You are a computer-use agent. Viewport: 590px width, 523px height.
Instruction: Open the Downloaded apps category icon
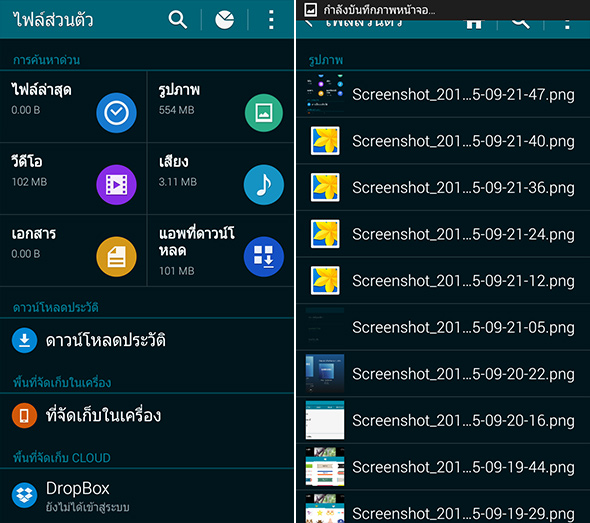click(264, 257)
